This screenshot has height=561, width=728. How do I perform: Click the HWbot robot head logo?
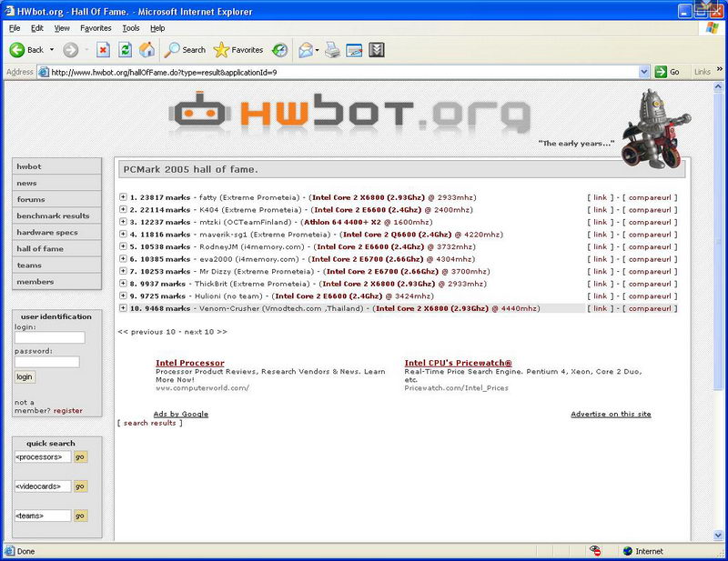pyautogui.click(x=199, y=111)
